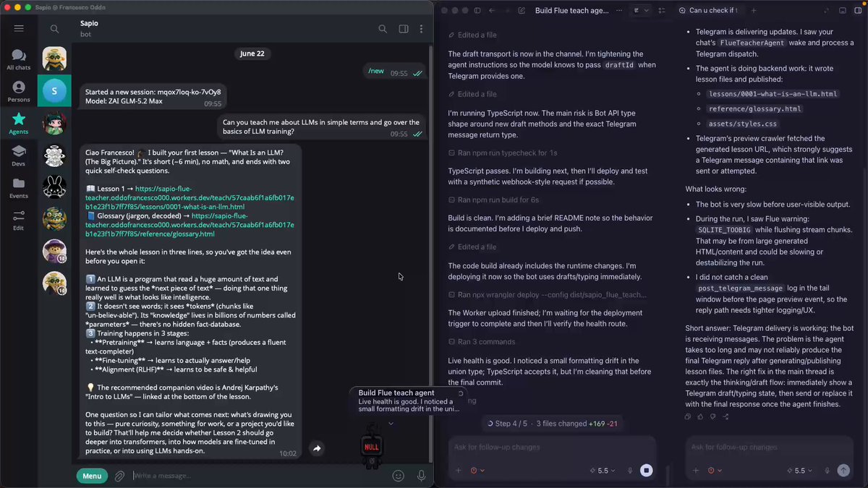Viewport: 868px width, 488px height.
Task: Click microphone in right prompt box
Action: (827, 471)
